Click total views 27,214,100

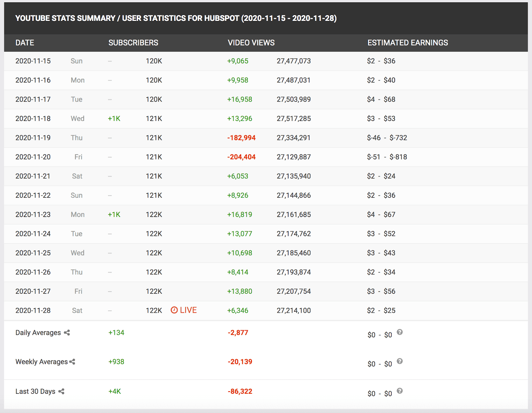coord(294,311)
